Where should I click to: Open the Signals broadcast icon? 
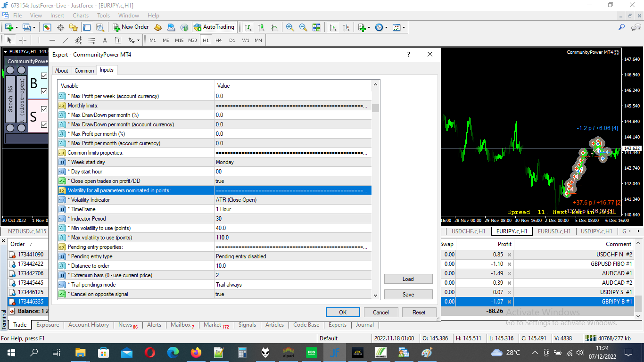coord(184,27)
